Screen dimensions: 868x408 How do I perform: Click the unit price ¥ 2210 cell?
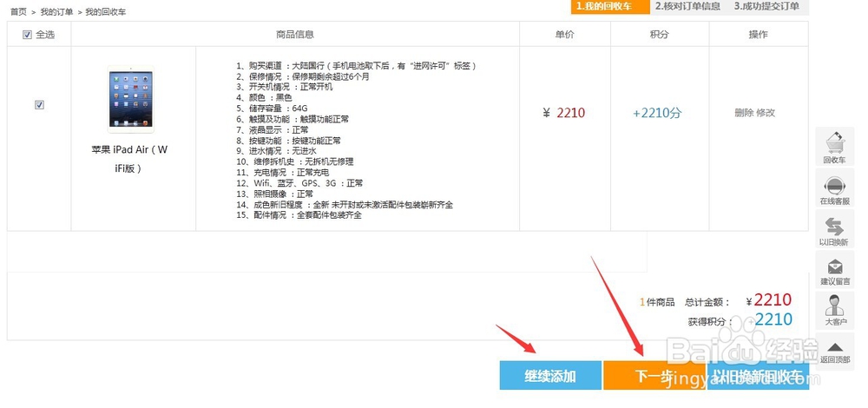pyautogui.click(x=564, y=113)
